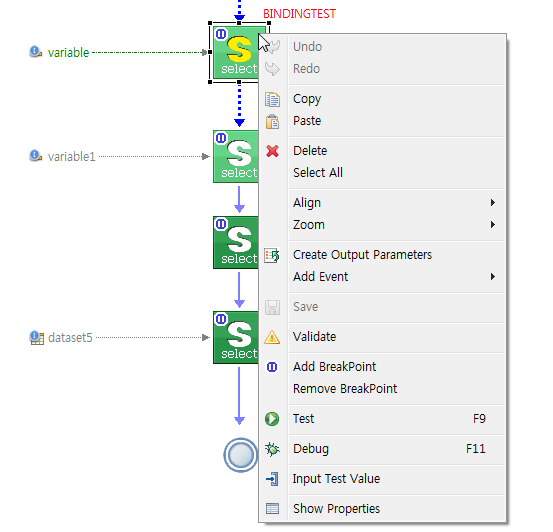
Task: Expand the Add Event submenu arrow
Action: click(493, 277)
